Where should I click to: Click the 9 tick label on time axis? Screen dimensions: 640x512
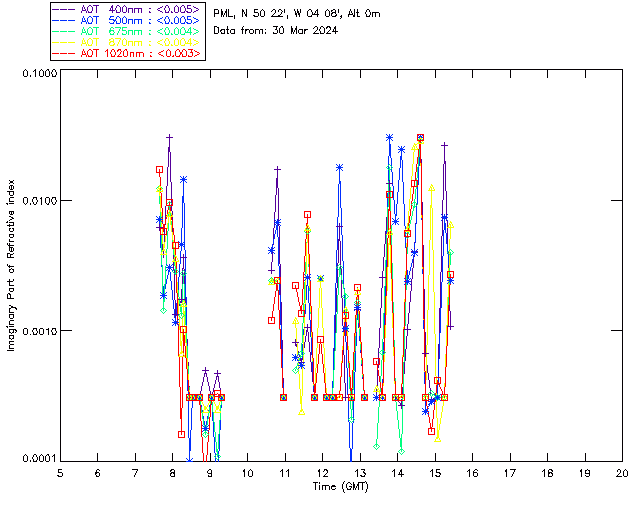210,472
